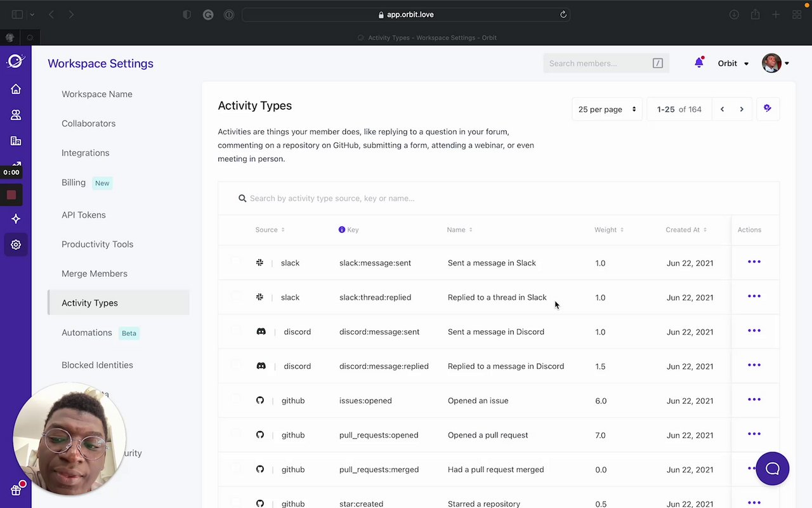Go to next page of activity types
Screen dimensions: 812x508
pyautogui.click(x=742, y=109)
